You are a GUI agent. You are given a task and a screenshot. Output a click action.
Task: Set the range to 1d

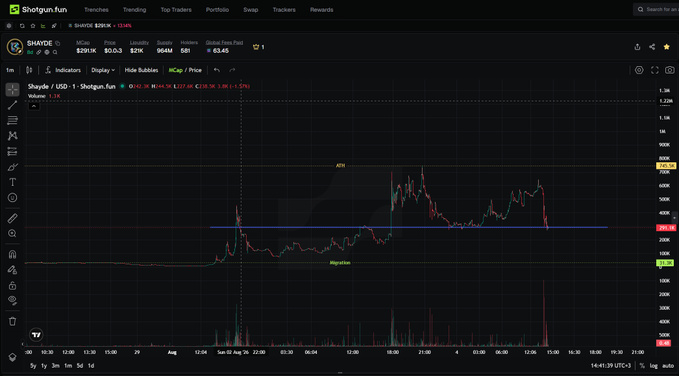click(91, 366)
